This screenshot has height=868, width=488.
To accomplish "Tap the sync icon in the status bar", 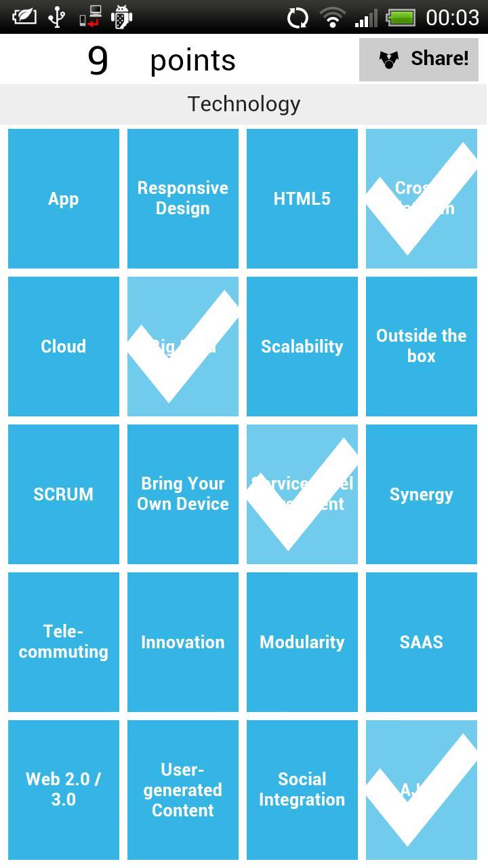I will tap(297, 16).
